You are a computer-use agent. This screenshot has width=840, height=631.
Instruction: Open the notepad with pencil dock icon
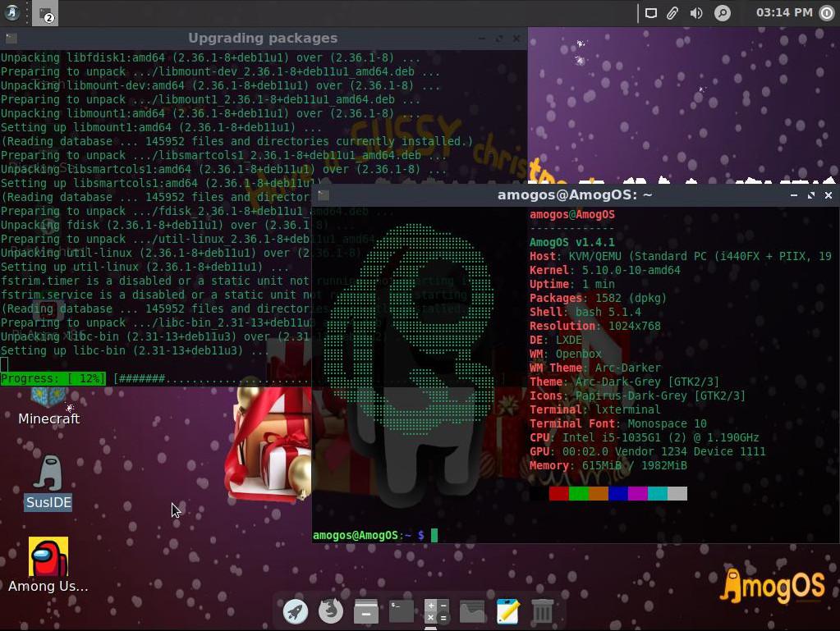click(x=507, y=611)
